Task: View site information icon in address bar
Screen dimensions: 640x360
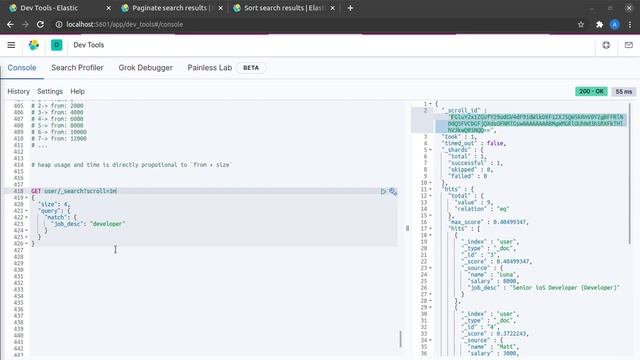Action: tap(59, 24)
